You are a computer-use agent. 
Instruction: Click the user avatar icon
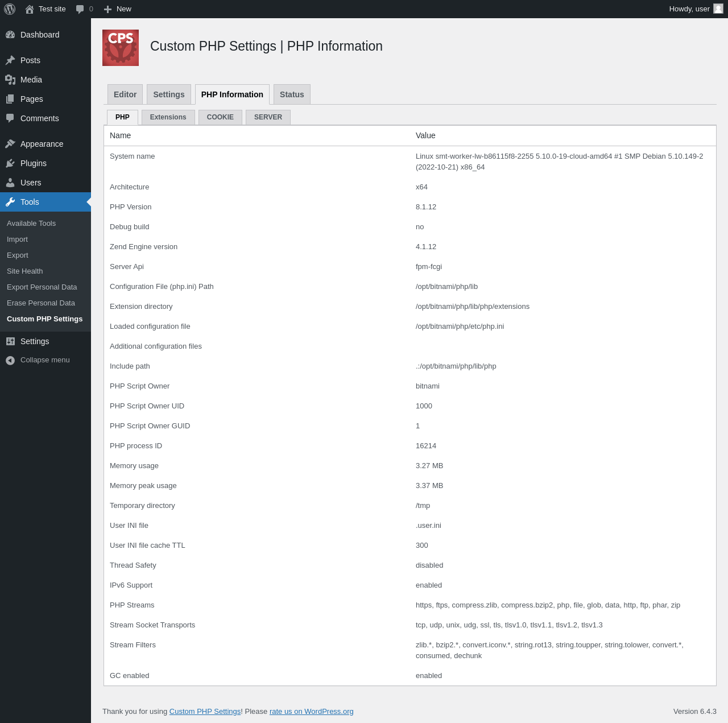click(x=718, y=9)
